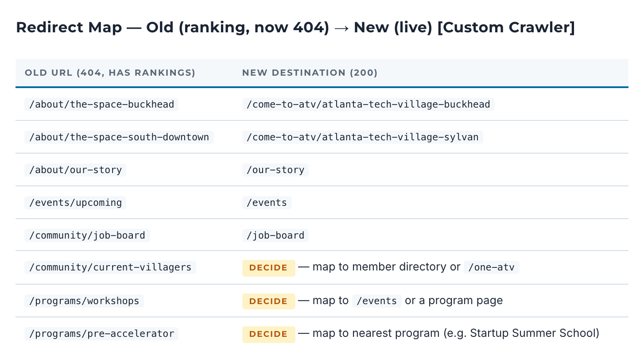Image resolution: width=644 pixels, height=355 pixels.
Task: Select the 'New Destination (200)' column header
Action: tap(310, 73)
